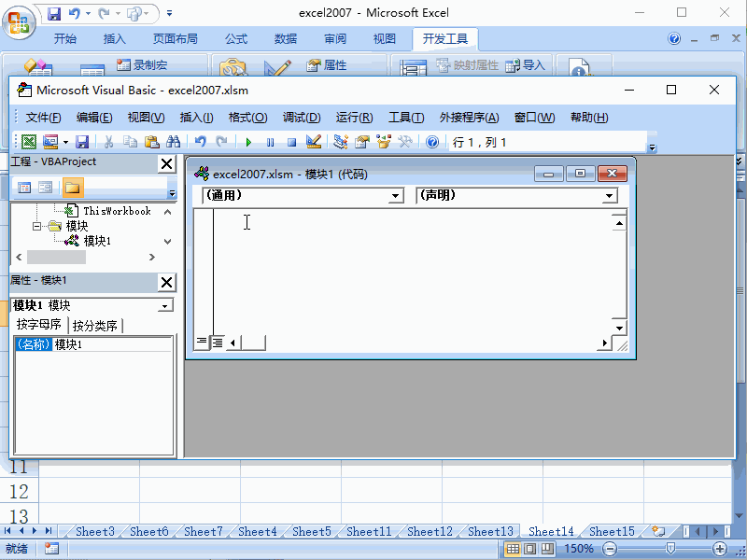Open Project Explorer toolbar icon
The height and width of the screenshot is (560, 747).
click(x=340, y=142)
